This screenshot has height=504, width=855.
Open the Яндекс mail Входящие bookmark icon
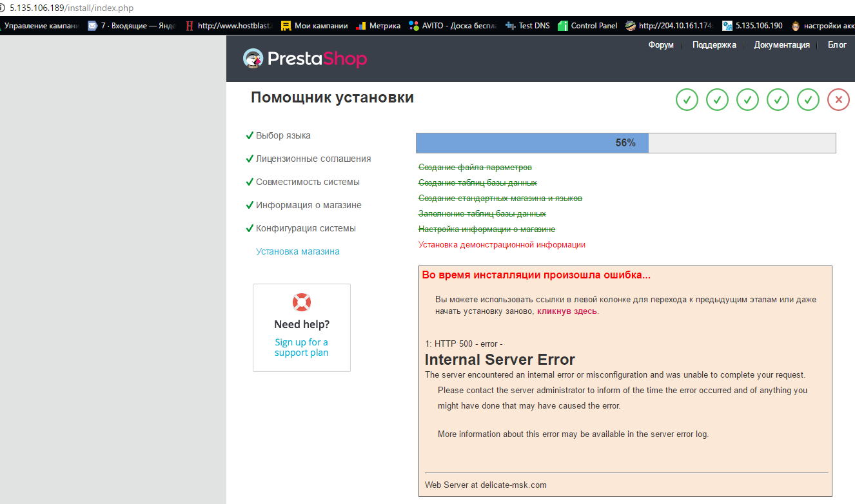[92, 26]
